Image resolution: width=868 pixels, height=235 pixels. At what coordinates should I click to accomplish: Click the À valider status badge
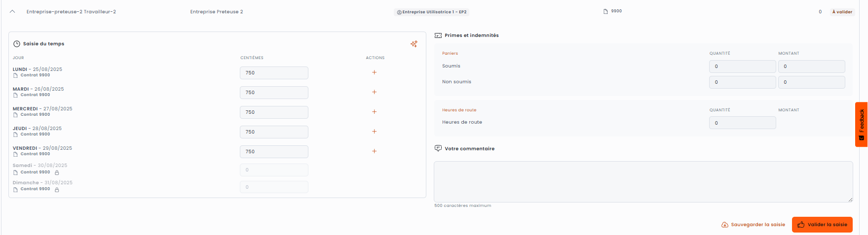842,12
